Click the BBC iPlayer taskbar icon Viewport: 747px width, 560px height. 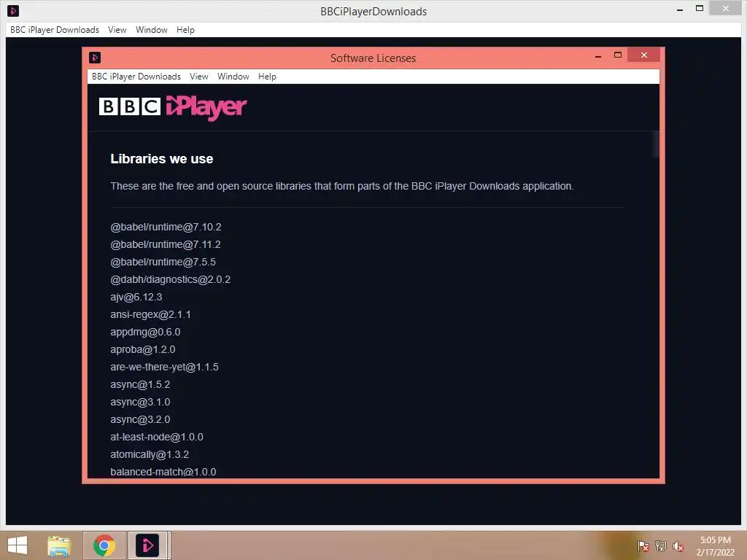coord(147,545)
